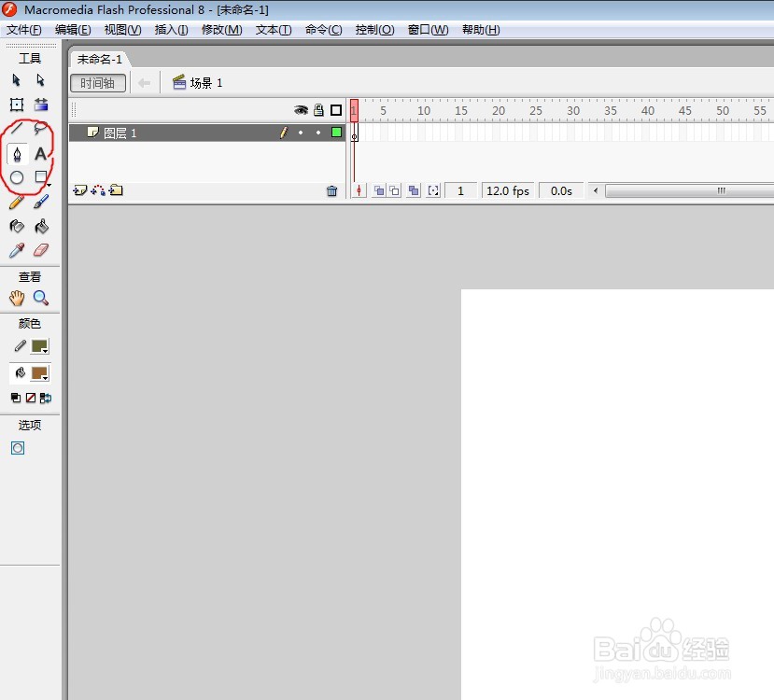The image size is (774, 700).
Task: Click the Black and White colors button
Action: (16, 398)
